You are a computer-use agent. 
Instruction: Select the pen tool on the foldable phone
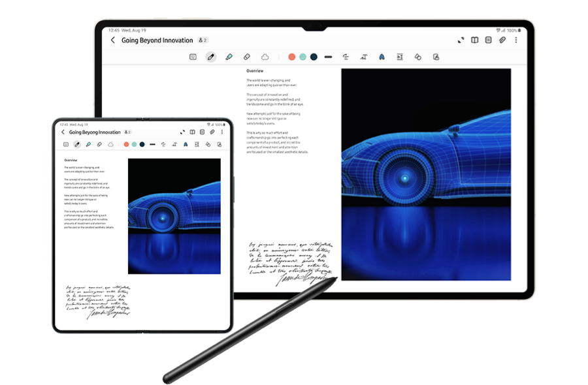click(x=77, y=144)
